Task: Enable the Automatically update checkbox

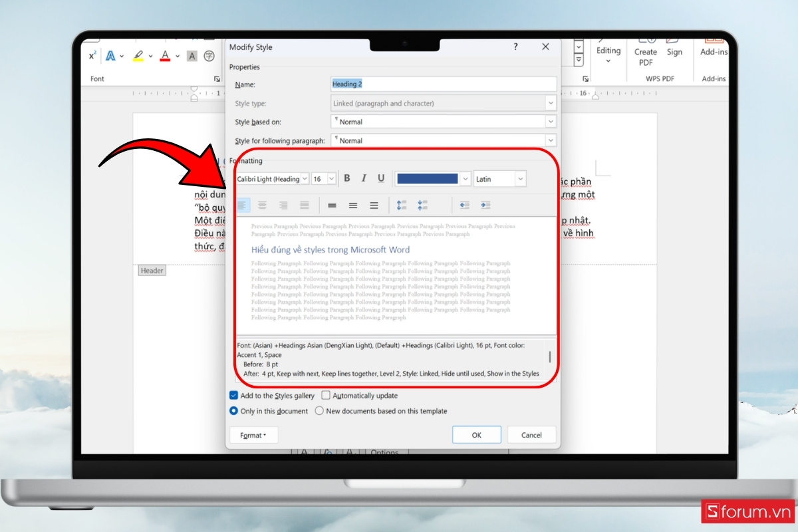Action: point(326,396)
